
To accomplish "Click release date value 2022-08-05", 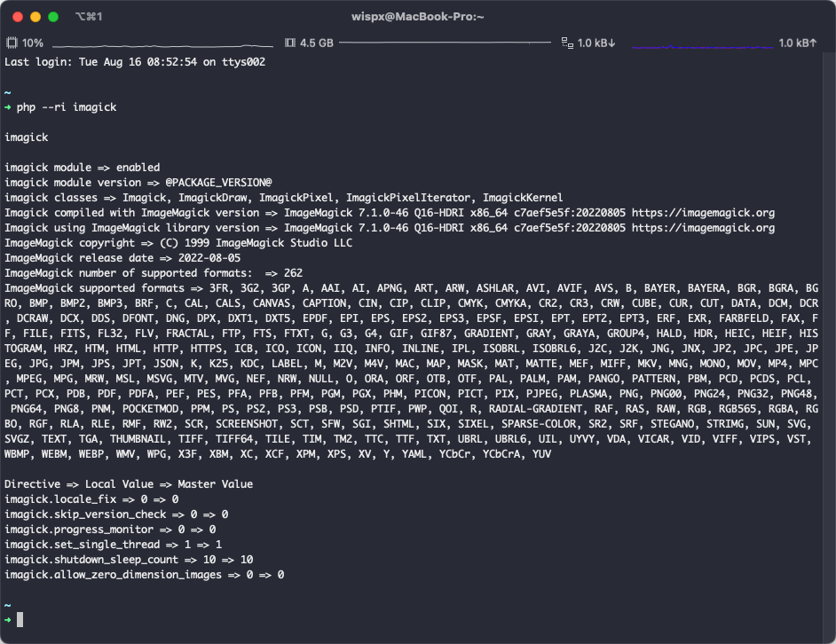I will tap(209, 258).
